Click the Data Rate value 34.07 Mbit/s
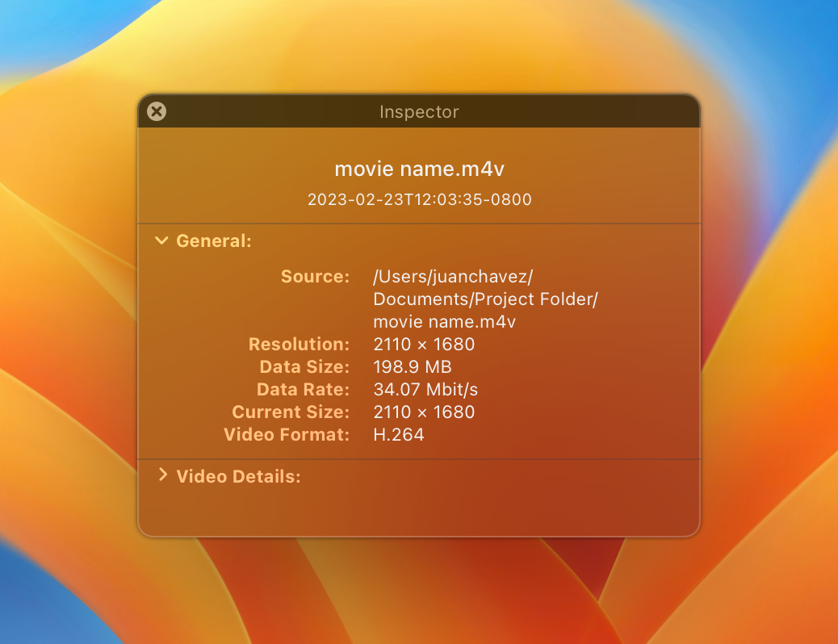This screenshot has height=644, width=838. [x=425, y=389]
